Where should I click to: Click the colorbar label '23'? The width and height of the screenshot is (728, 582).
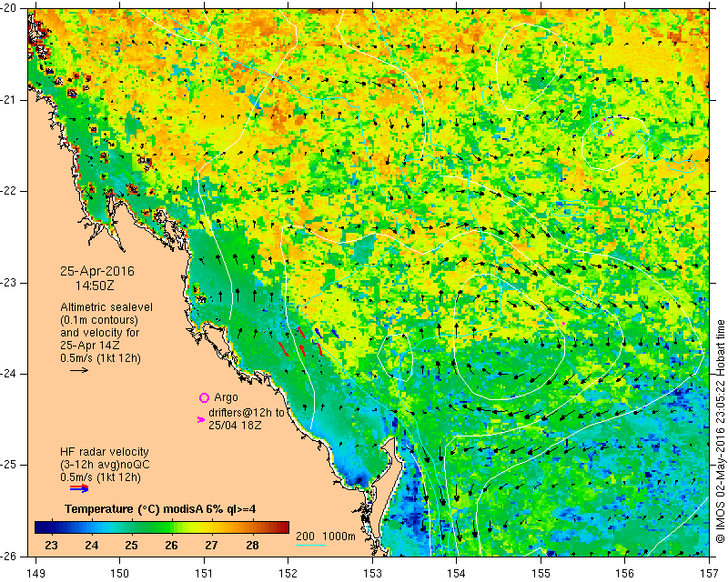(51, 545)
